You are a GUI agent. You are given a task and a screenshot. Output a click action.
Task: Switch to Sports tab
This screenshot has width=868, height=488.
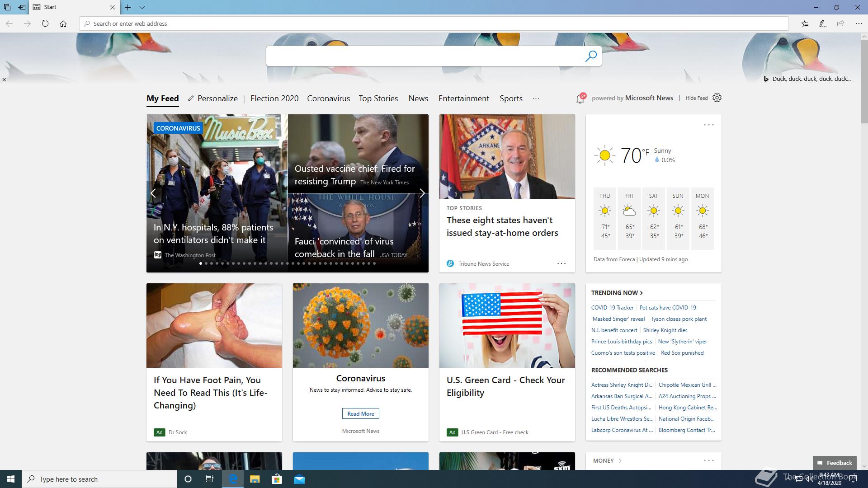click(511, 99)
